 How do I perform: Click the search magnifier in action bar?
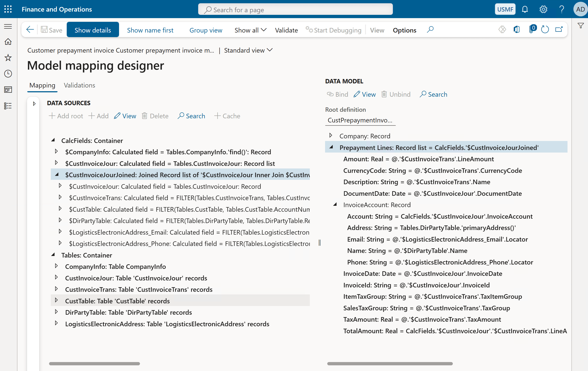tap(430, 30)
